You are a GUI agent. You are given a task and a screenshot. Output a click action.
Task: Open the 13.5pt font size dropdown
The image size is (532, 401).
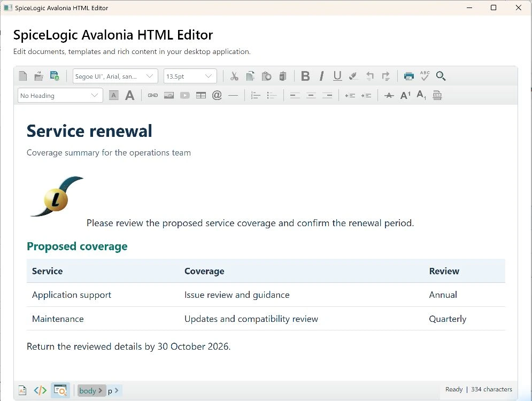tap(190, 76)
